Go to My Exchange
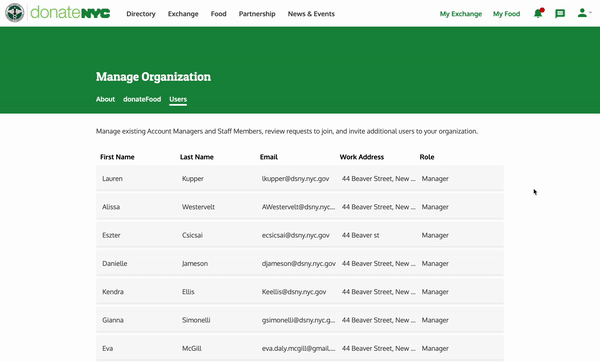Screen dimensions: 600x362 pos(461,14)
